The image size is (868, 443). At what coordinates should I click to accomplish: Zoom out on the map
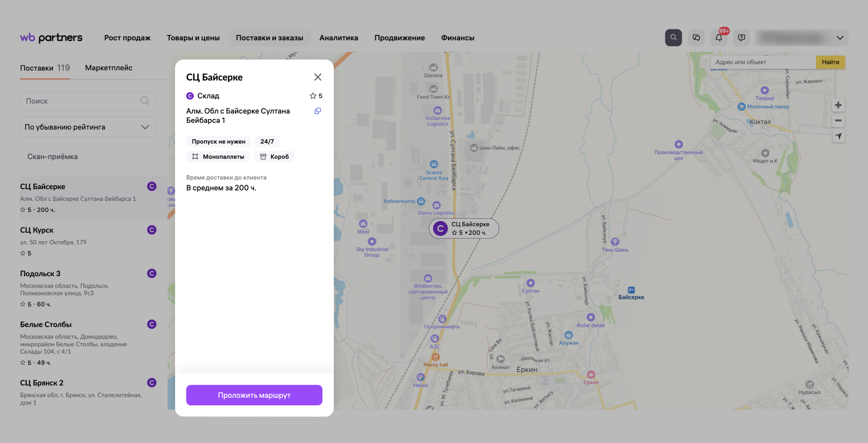point(838,121)
